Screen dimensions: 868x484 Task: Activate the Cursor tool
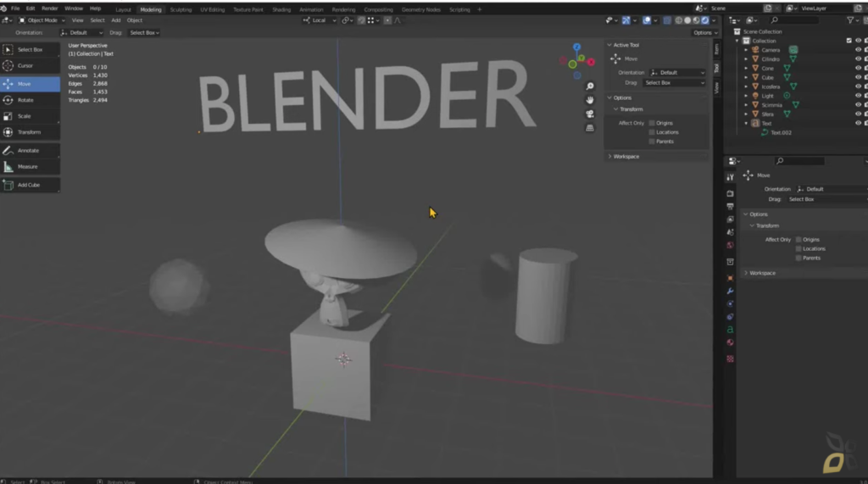(x=30, y=65)
